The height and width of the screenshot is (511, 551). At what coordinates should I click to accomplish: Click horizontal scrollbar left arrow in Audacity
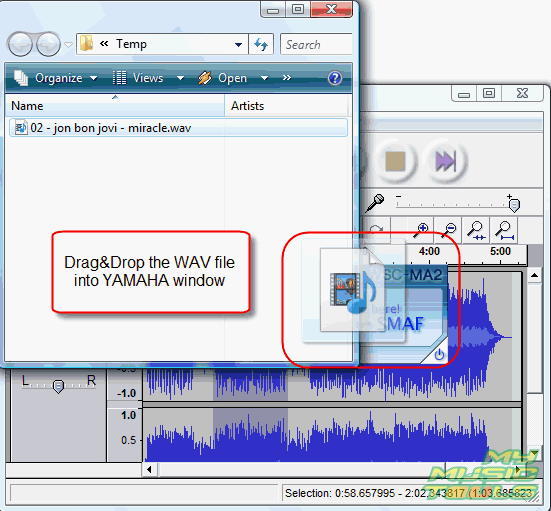point(149,469)
